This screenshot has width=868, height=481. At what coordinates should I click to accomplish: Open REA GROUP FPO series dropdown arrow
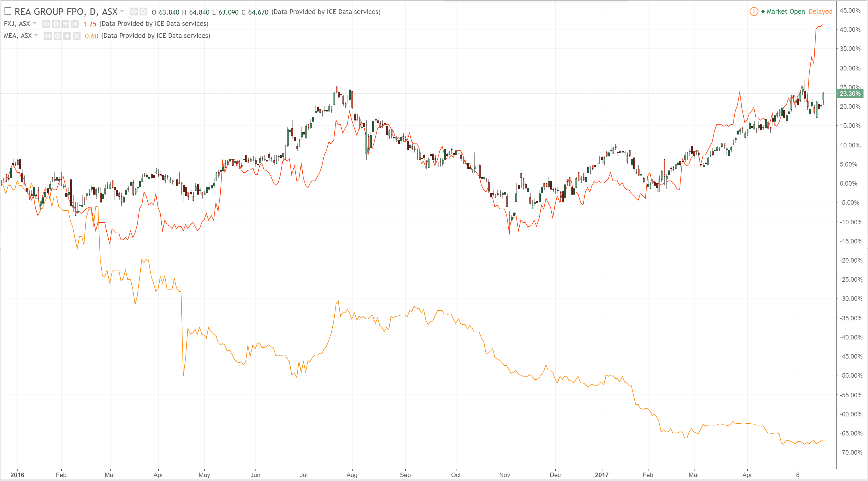coord(122,12)
